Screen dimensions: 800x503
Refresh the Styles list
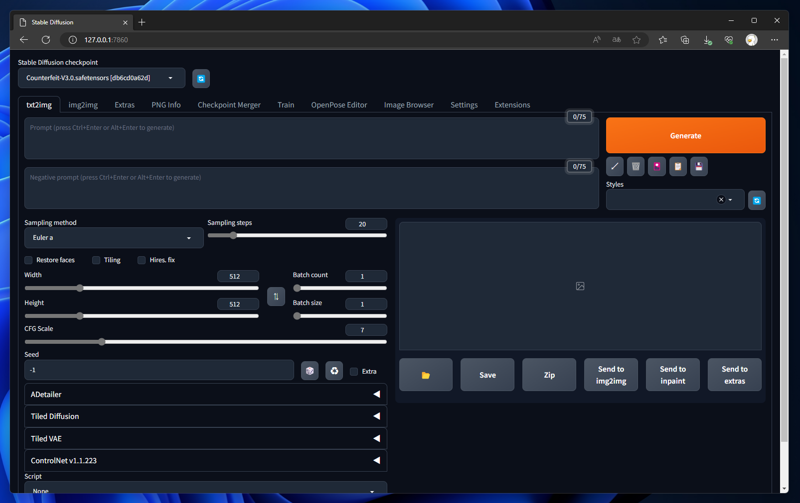coord(757,200)
